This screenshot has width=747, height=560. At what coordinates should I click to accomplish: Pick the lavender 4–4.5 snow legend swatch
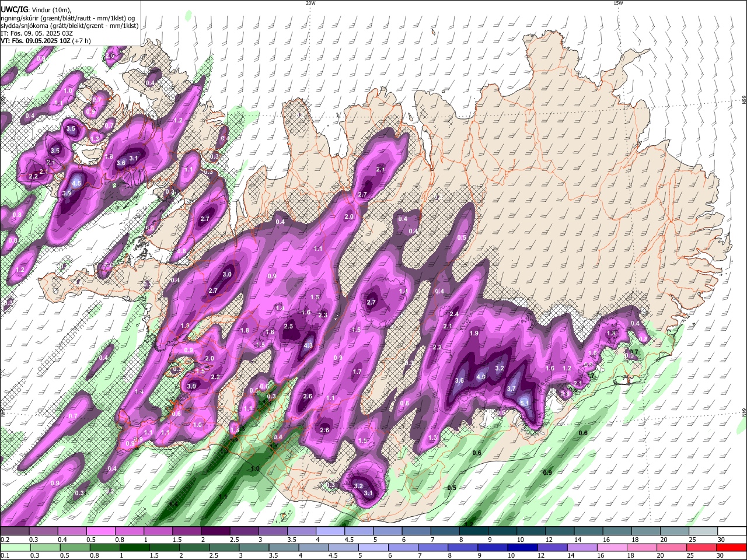click(x=330, y=531)
